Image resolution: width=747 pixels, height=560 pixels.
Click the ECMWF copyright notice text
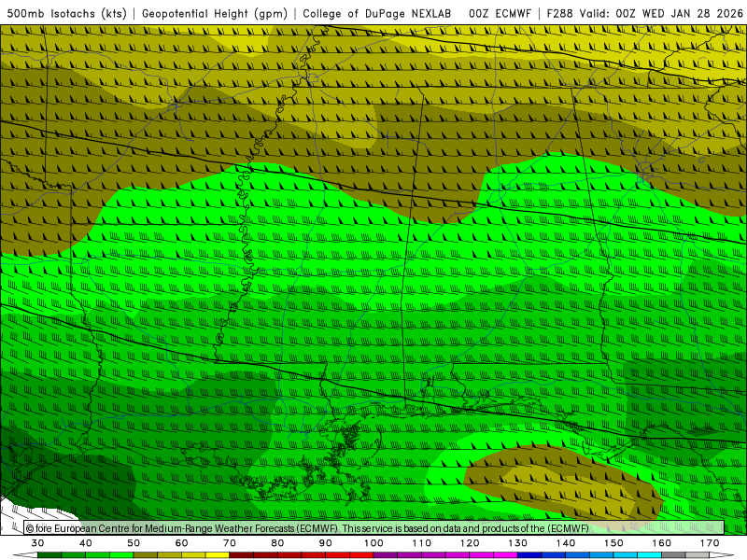click(x=307, y=528)
